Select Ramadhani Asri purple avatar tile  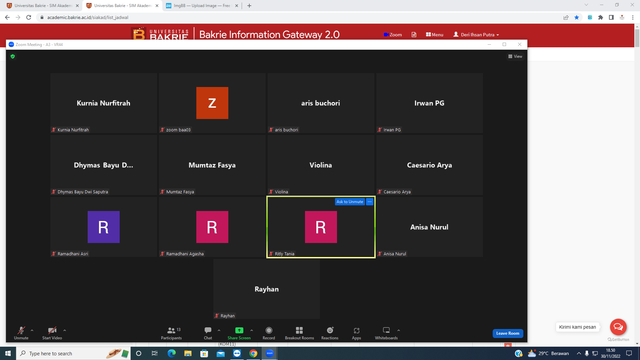104,227
